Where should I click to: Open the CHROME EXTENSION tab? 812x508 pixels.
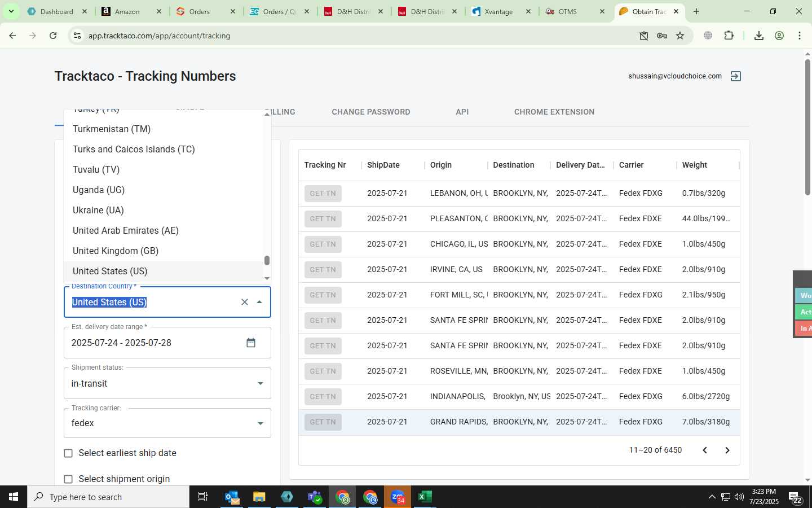[554, 112]
